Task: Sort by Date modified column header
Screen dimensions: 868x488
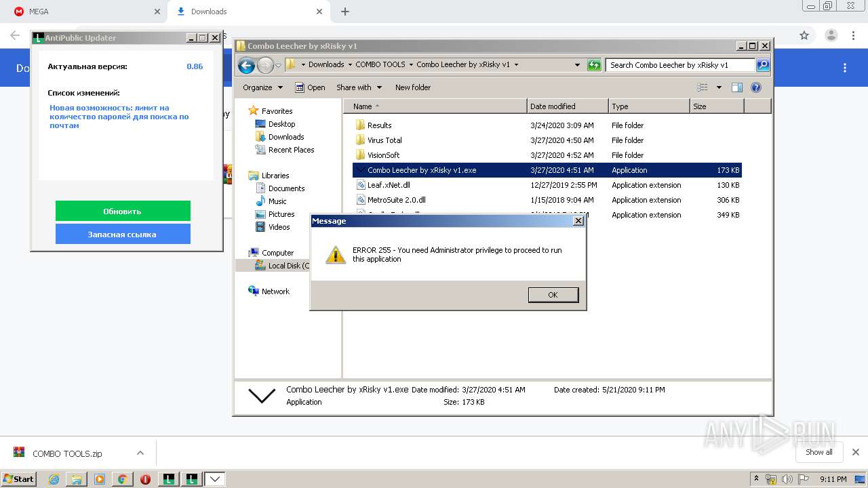Action: tap(567, 106)
